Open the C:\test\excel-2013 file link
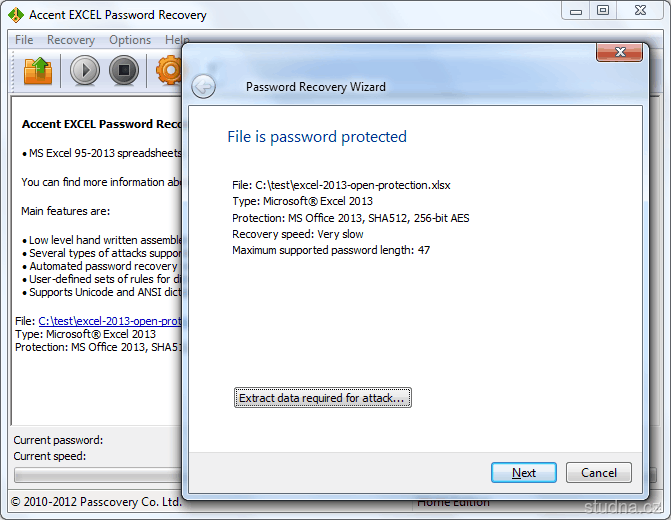Viewport: 671px width, 520px height. (110, 321)
